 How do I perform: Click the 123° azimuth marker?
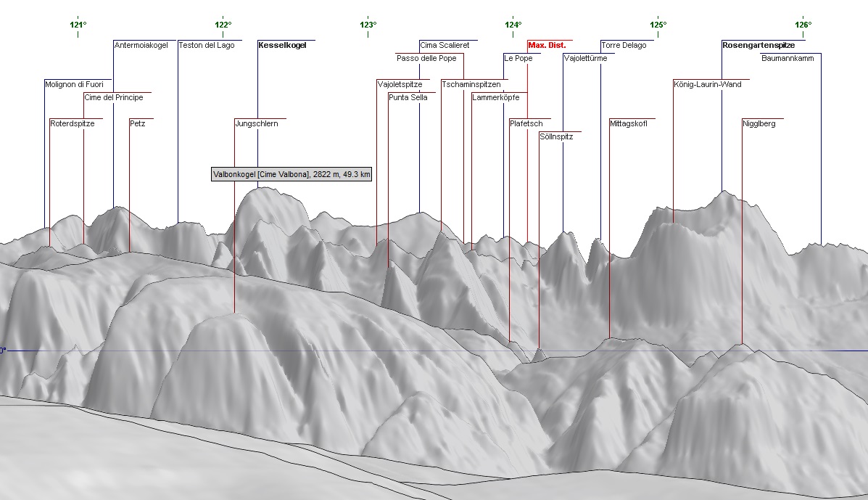point(368,25)
